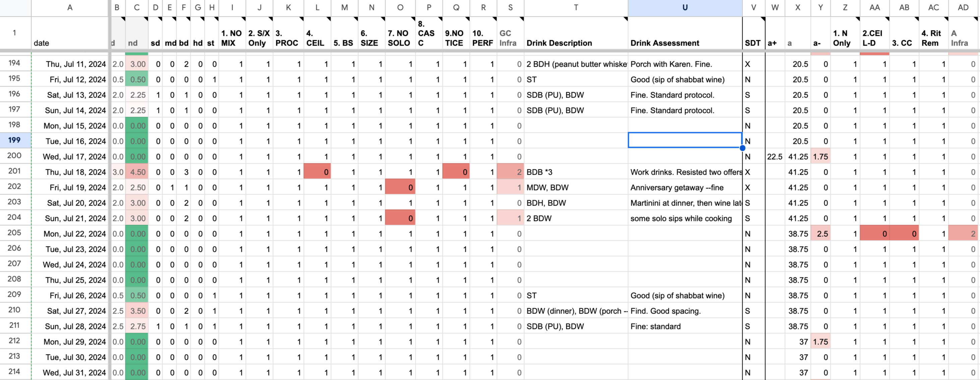This screenshot has height=380, width=980.
Task: Click the date cell Thu, Jul 11, 2024
Action: (70, 64)
